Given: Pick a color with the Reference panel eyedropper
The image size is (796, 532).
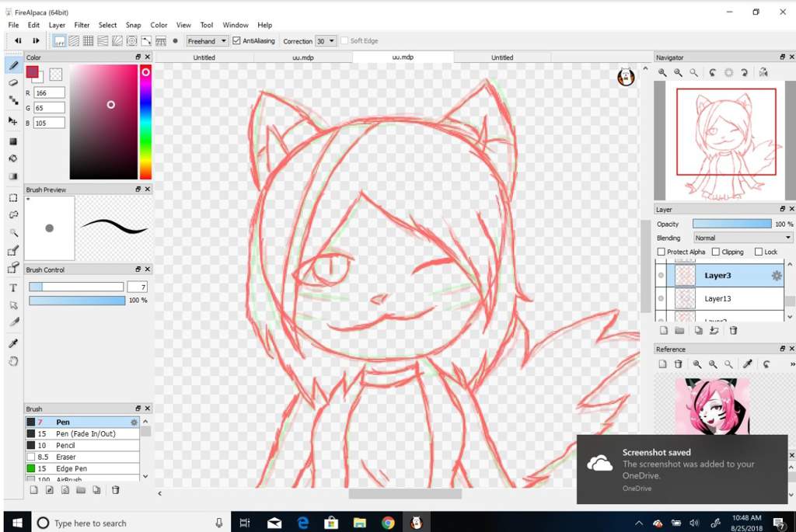Looking at the screenshot, I should pos(747,363).
